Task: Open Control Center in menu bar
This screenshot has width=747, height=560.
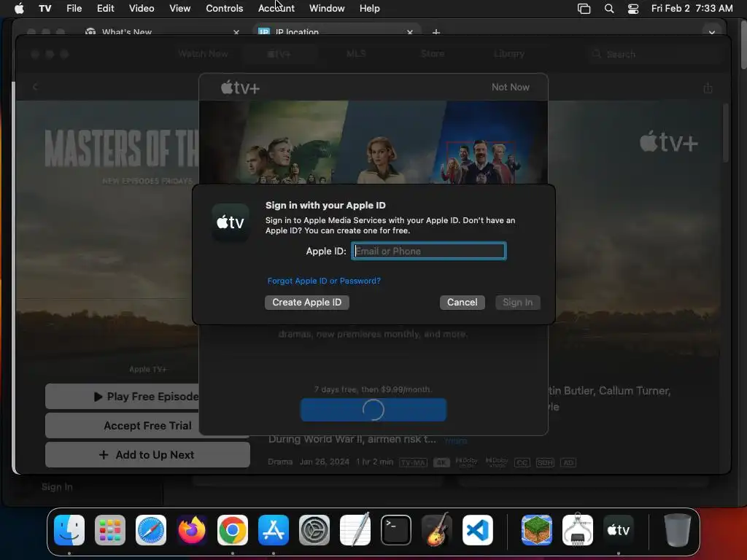Action: click(633, 8)
